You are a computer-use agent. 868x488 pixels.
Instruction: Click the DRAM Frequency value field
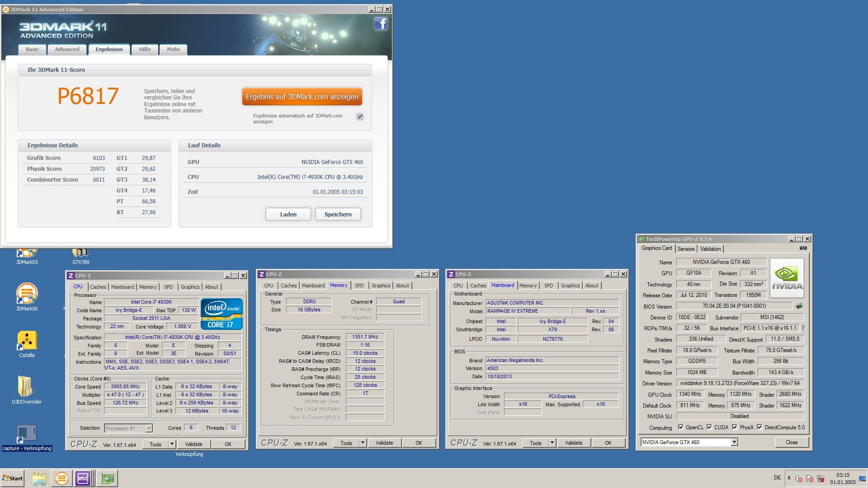(365, 337)
